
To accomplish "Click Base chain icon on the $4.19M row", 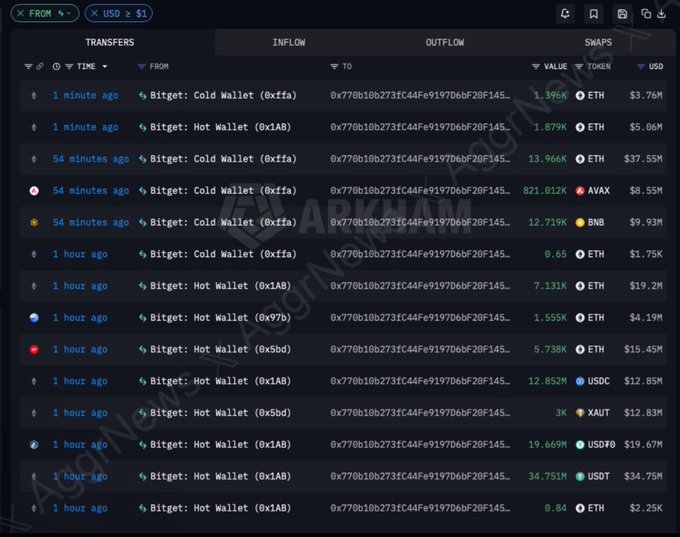I will [34, 318].
